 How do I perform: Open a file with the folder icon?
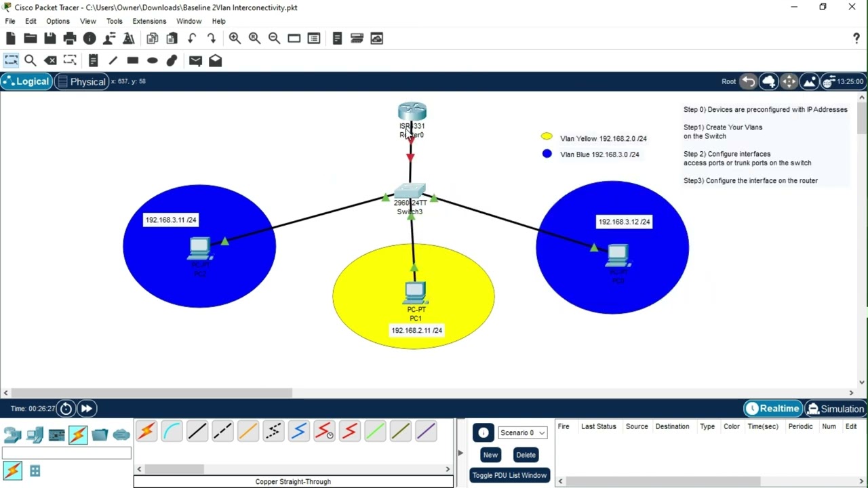pos(30,39)
